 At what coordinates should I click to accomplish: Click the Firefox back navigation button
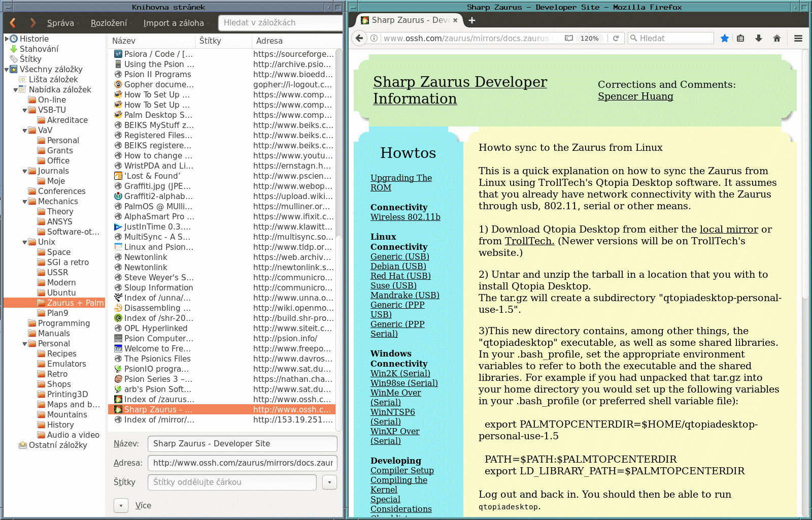359,38
